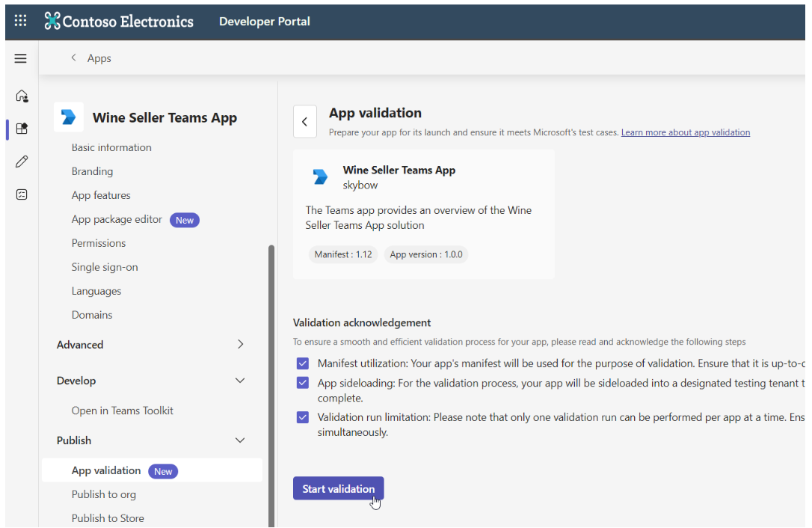Go to Publish to org
Screen dimensions: 812x528
tap(104, 494)
